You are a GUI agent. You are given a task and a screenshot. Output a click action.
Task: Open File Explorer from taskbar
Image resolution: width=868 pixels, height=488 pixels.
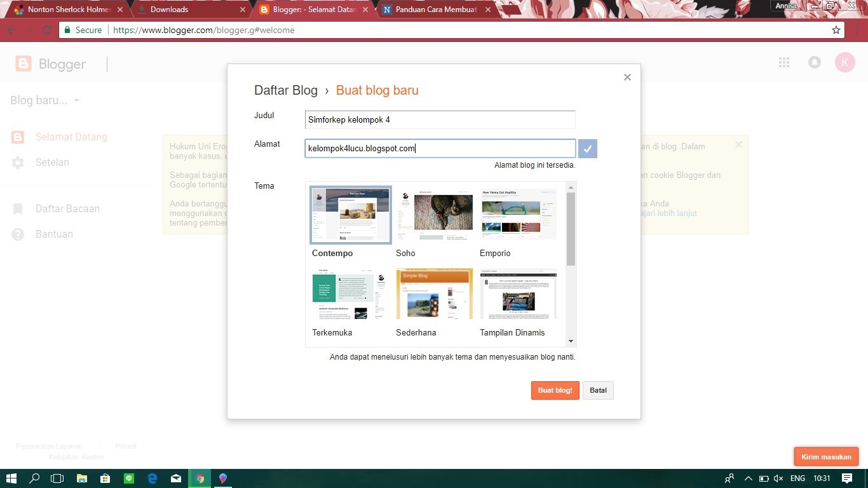click(82, 478)
